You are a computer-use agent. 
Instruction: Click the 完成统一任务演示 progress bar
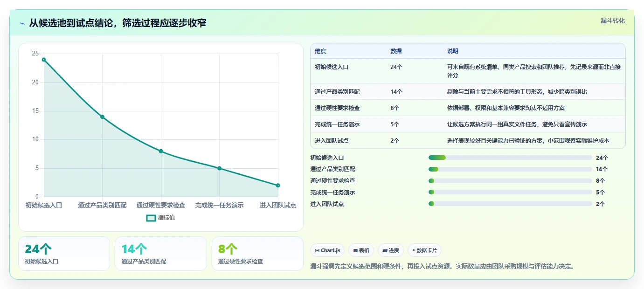[x=510, y=192]
